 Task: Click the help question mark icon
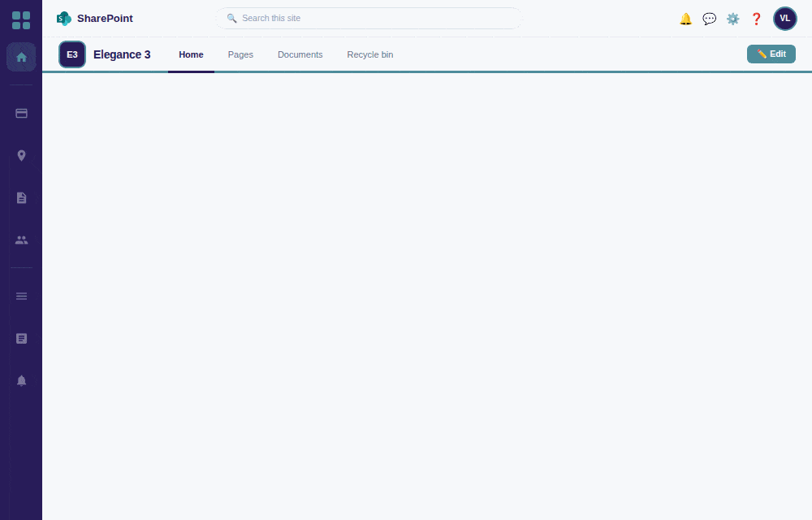click(756, 18)
